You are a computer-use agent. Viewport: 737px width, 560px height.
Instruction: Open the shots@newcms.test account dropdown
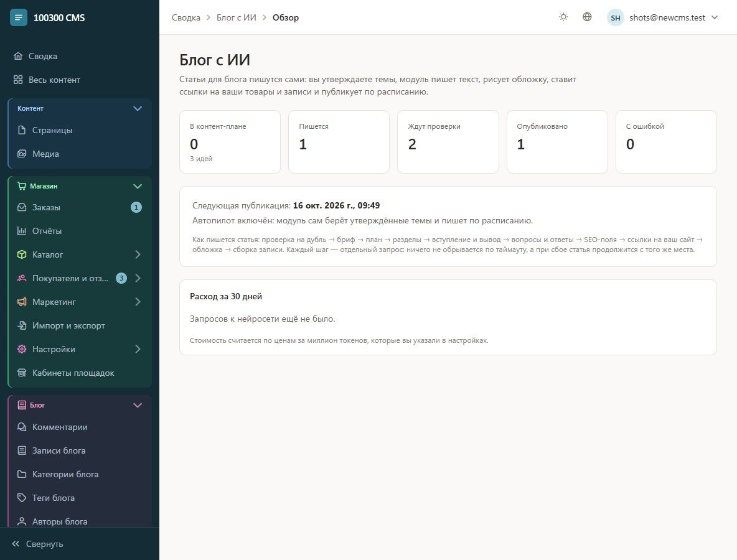(663, 18)
